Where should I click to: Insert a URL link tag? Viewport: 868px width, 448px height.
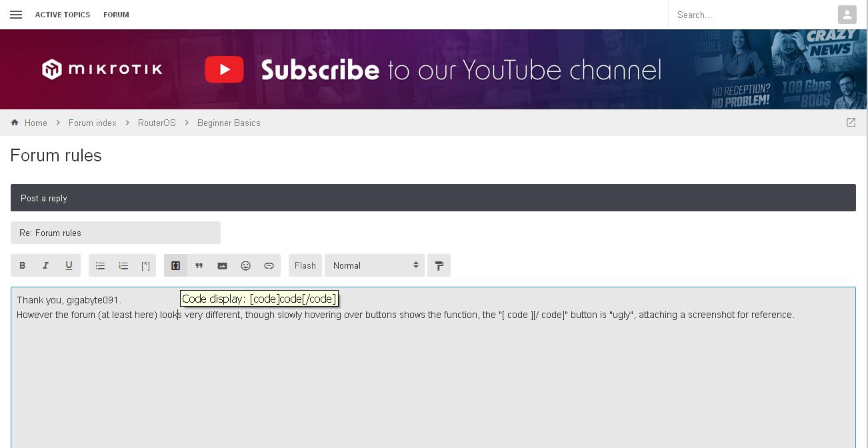[x=269, y=265]
